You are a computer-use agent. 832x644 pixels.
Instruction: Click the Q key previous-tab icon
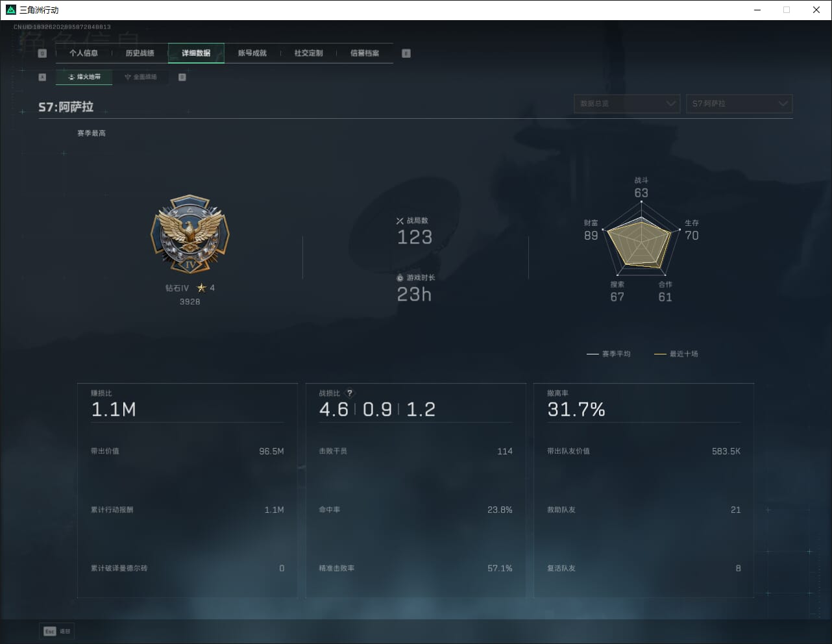[42, 53]
